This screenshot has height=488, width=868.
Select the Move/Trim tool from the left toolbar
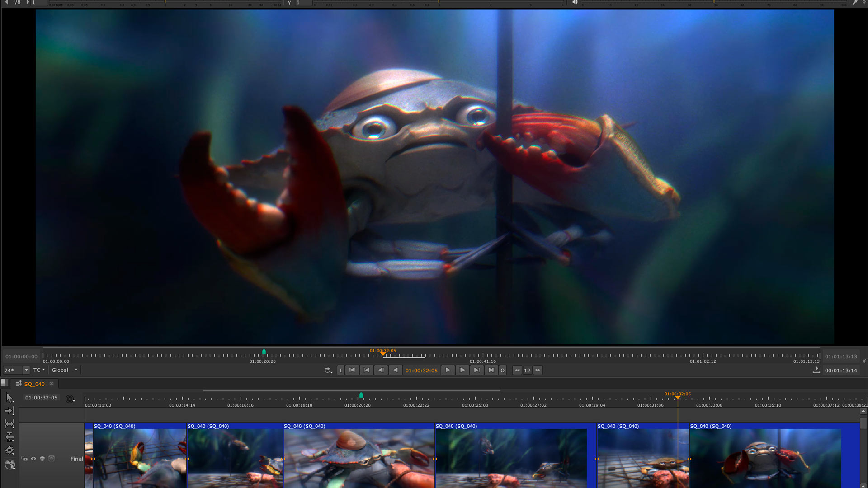point(9,411)
